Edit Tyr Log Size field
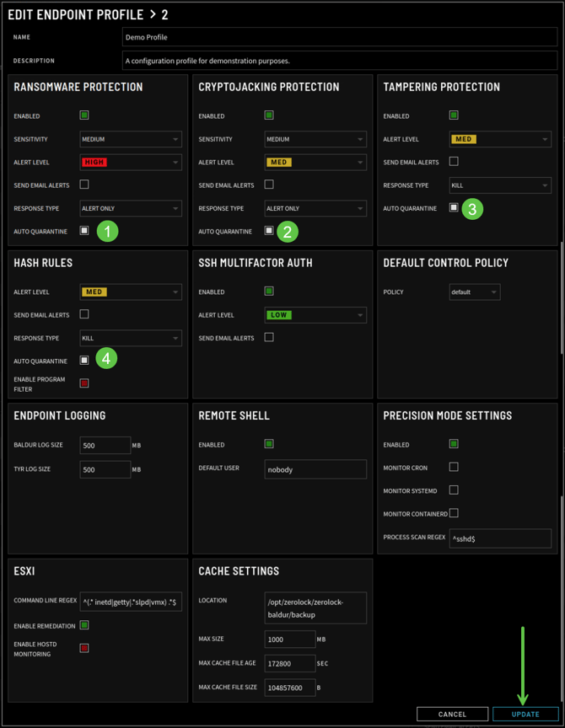Viewport: 565px width, 728px height. click(x=105, y=469)
